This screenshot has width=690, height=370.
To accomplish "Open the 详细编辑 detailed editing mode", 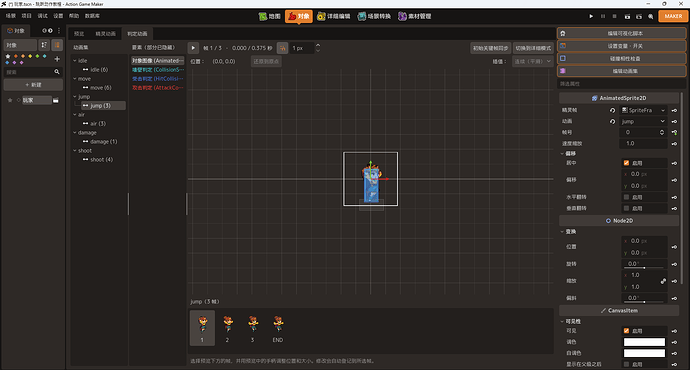I will [334, 16].
